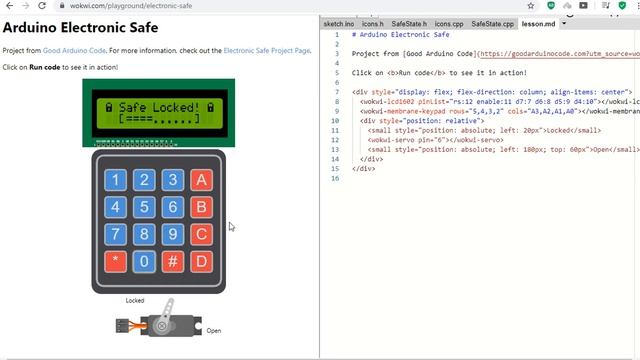Open the Electronic Safe Project Page link

tap(267, 51)
